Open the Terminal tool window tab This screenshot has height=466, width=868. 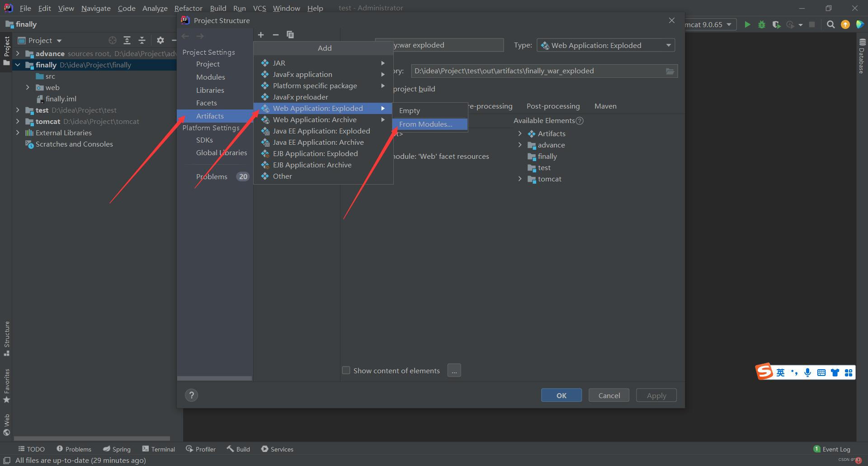[159, 449]
